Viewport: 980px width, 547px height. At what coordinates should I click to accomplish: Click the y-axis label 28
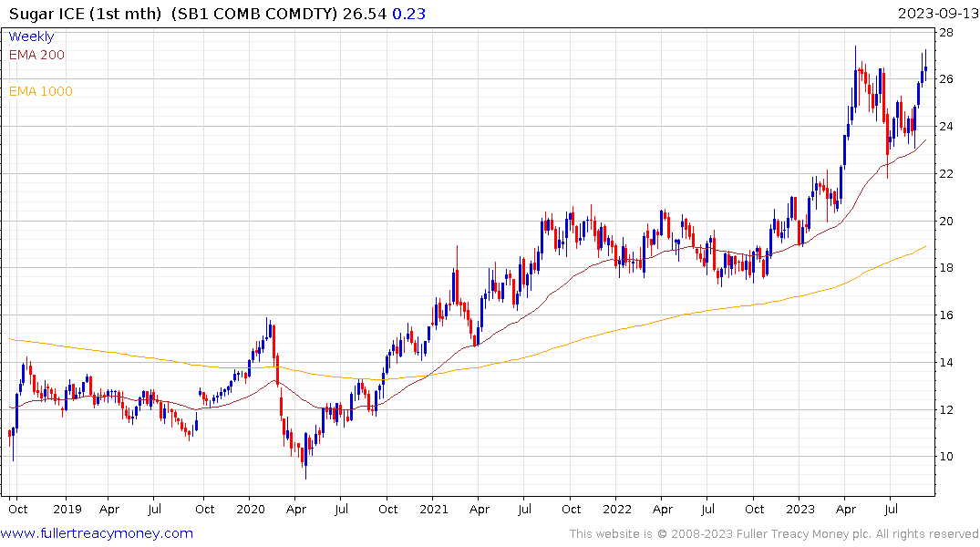[x=946, y=33]
